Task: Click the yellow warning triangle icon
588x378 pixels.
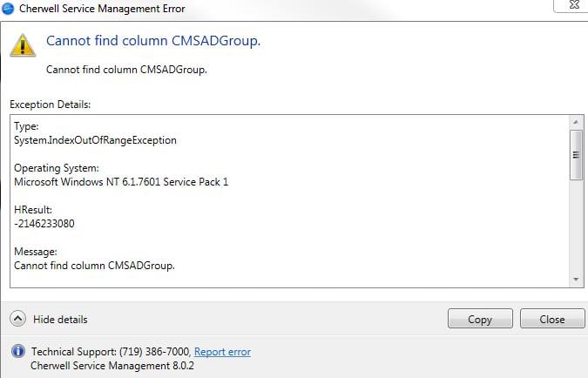Action: tap(23, 45)
